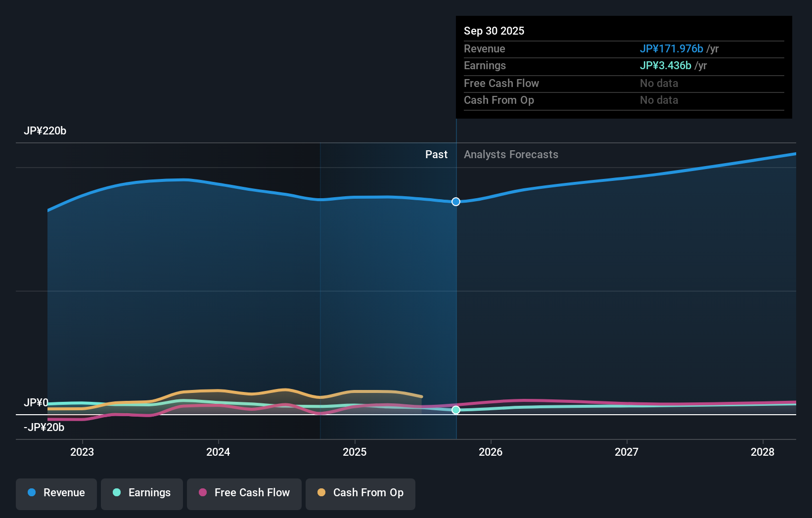Image resolution: width=812 pixels, height=518 pixels.
Task: Click the teal Earnings legend dot
Action: (116, 493)
